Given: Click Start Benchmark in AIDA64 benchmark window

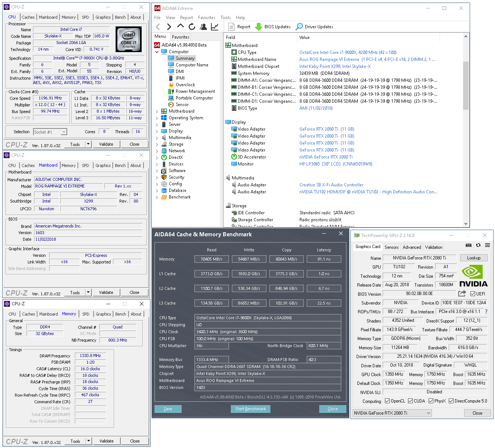Looking at the screenshot, I should [251, 409].
